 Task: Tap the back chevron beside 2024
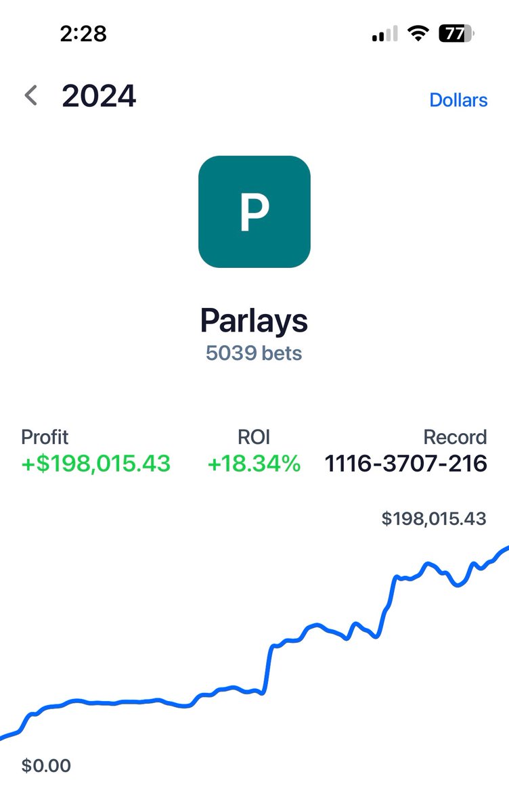pos(30,96)
